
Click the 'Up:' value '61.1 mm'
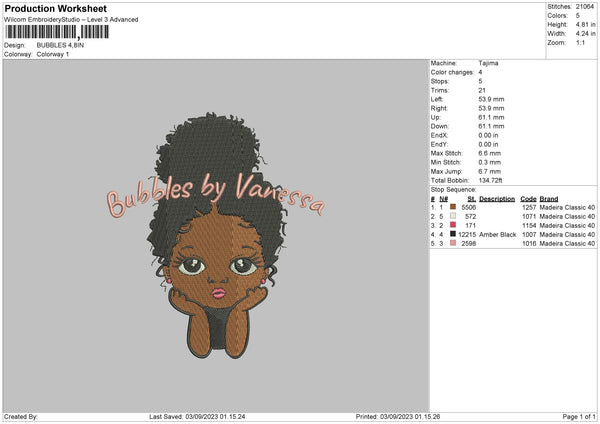pyautogui.click(x=491, y=117)
